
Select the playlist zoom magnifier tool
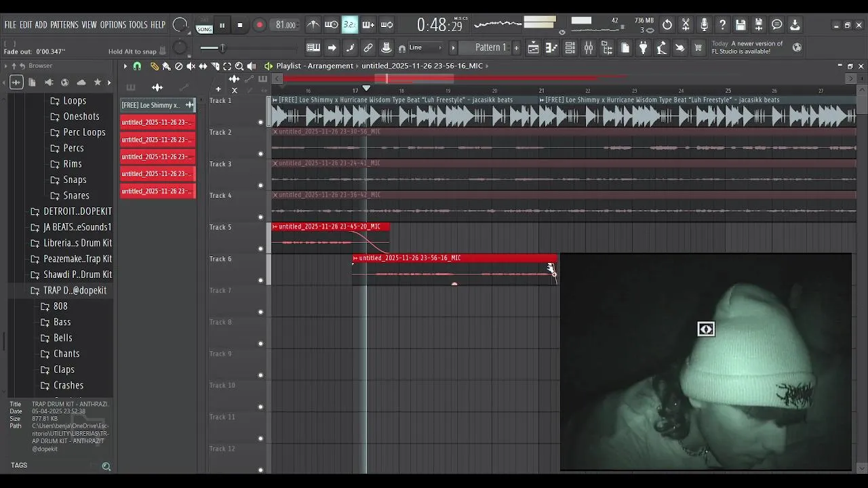(239, 66)
